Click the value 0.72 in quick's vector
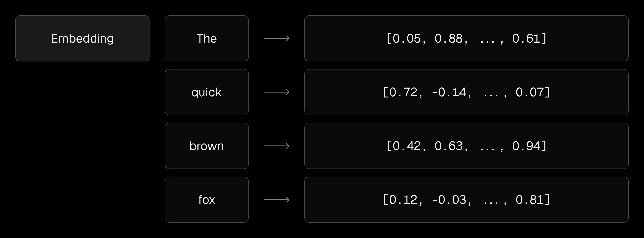 click(403, 92)
